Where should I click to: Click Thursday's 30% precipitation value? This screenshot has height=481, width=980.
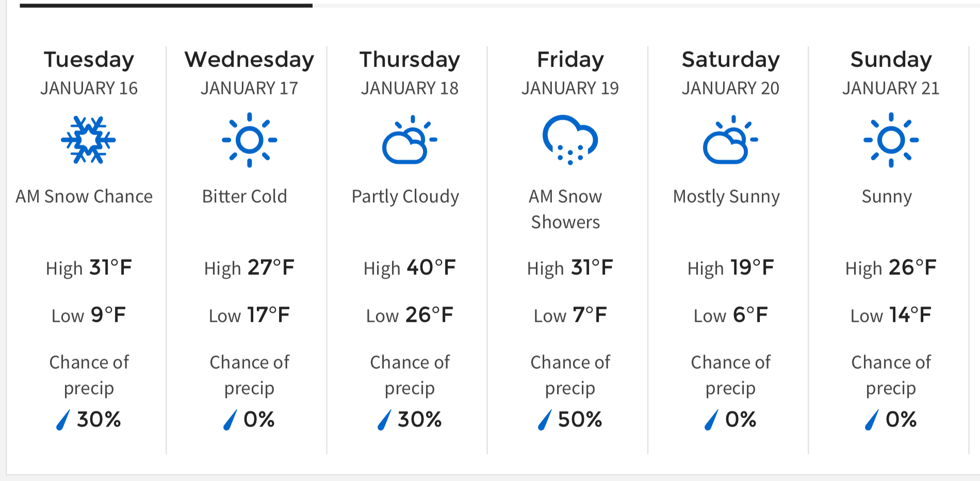419,420
